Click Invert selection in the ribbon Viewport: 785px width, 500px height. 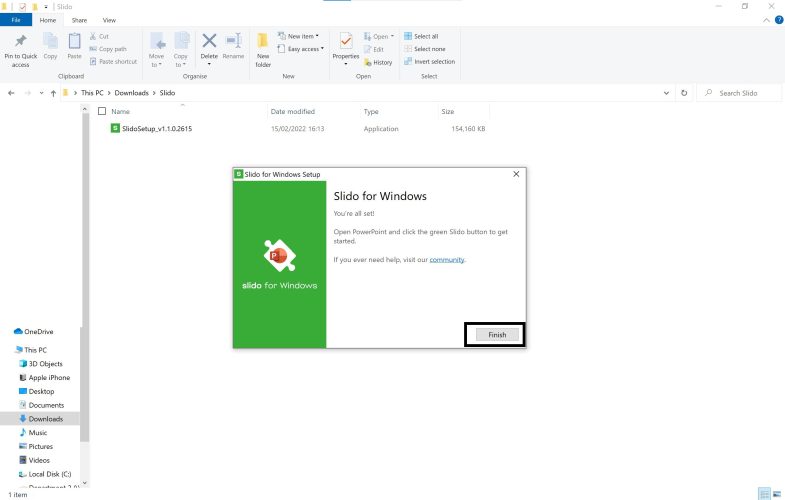click(x=428, y=61)
